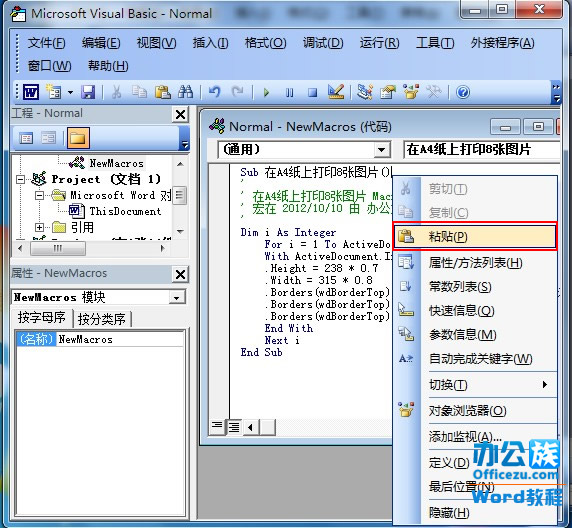The height and width of the screenshot is (528, 572).
Task: Open the 帮助(H) menu
Action: tap(108, 66)
